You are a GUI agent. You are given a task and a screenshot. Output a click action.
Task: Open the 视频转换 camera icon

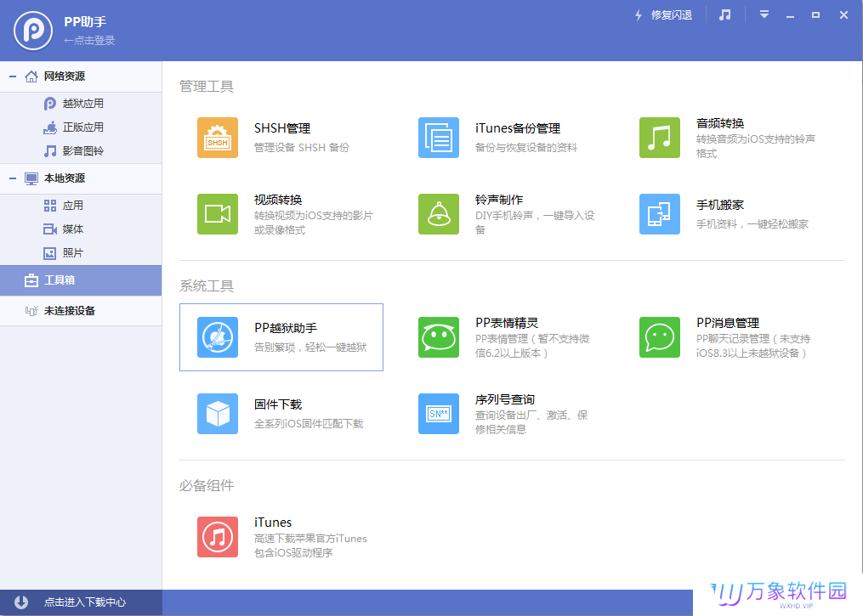click(x=218, y=214)
